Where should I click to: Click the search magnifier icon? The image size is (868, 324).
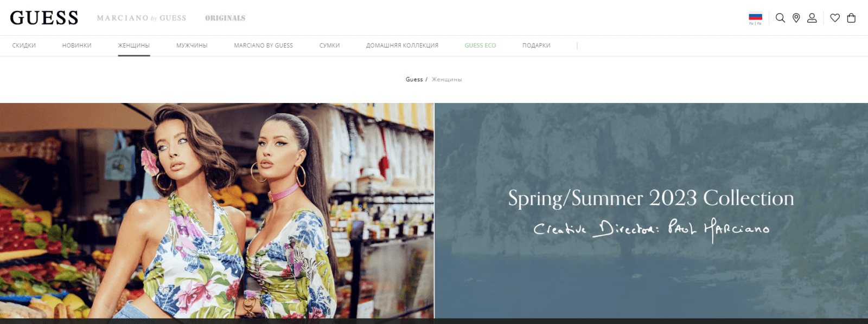click(780, 18)
